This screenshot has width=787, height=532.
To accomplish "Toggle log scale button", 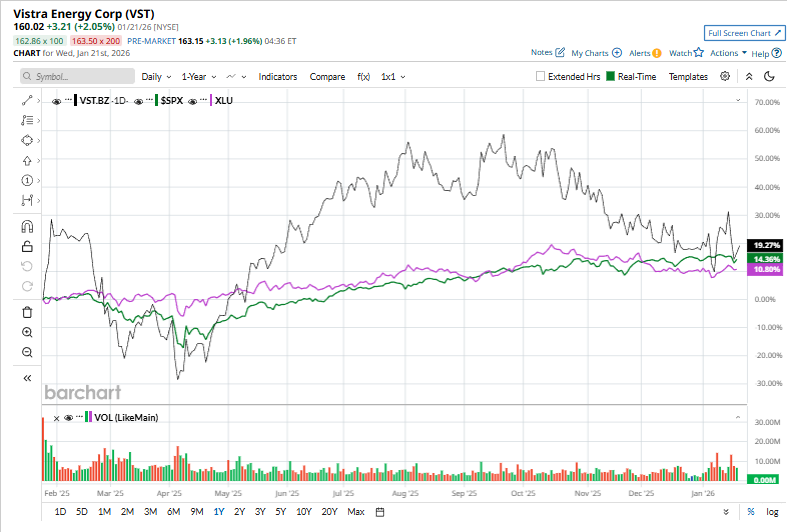I will (772, 512).
